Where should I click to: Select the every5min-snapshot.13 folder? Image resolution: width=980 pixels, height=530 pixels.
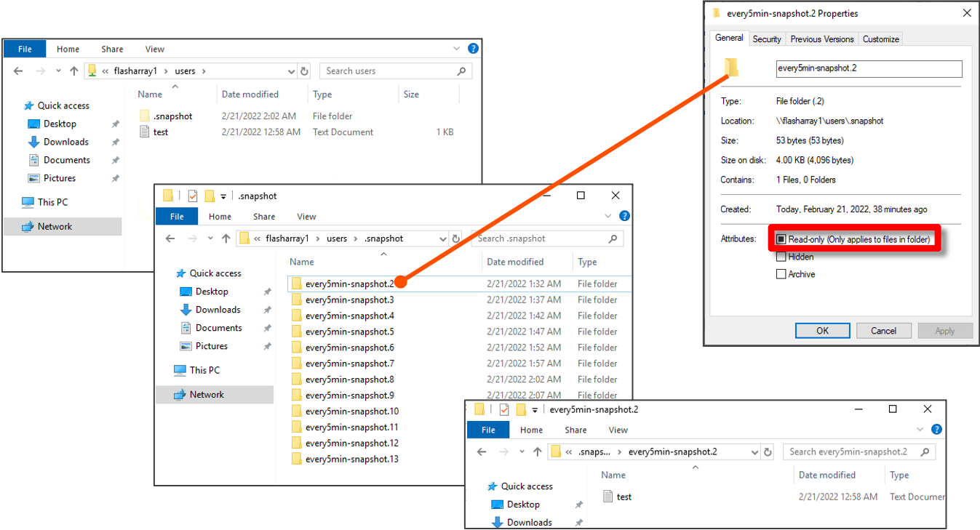(x=351, y=459)
